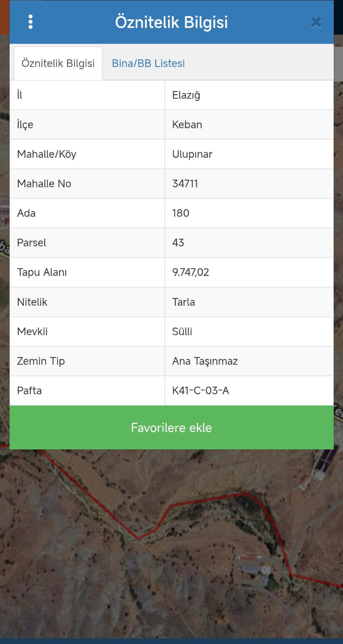Click the Mevkii value Sülli
The width and height of the screenshot is (343, 644).
click(x=182, y=331)
